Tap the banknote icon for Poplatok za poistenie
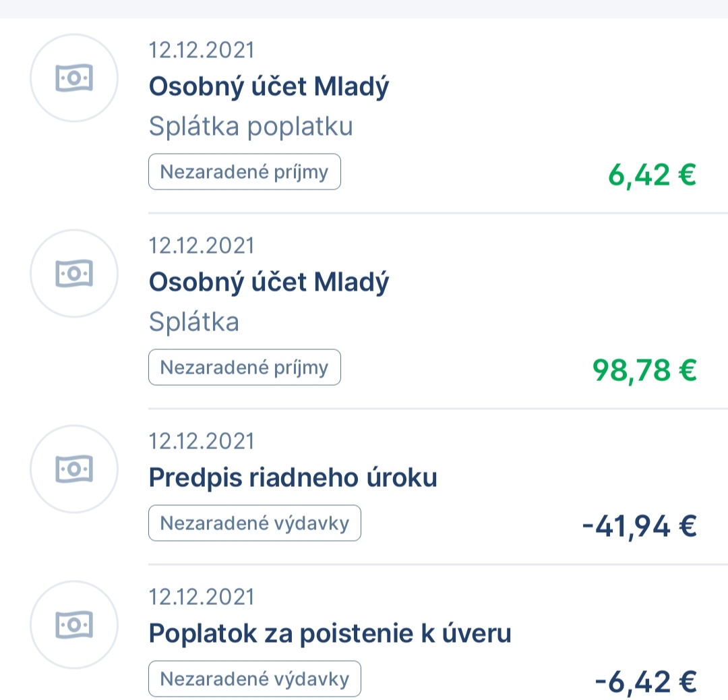This screenshot has height=700, width=728. point(74,624)
